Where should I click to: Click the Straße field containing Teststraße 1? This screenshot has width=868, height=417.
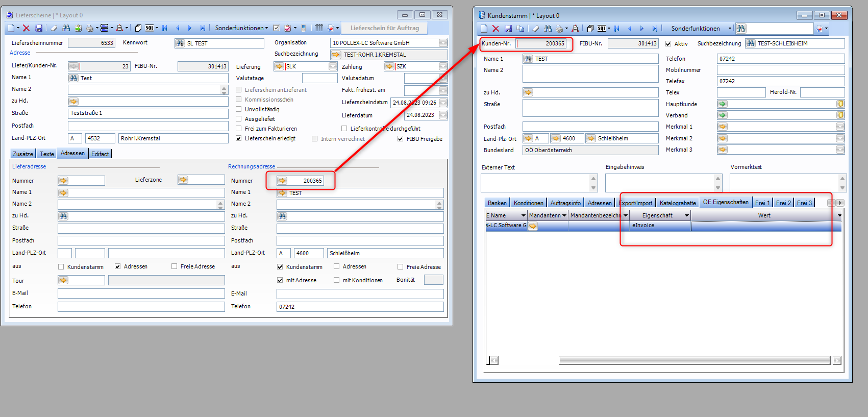(148, 113)
